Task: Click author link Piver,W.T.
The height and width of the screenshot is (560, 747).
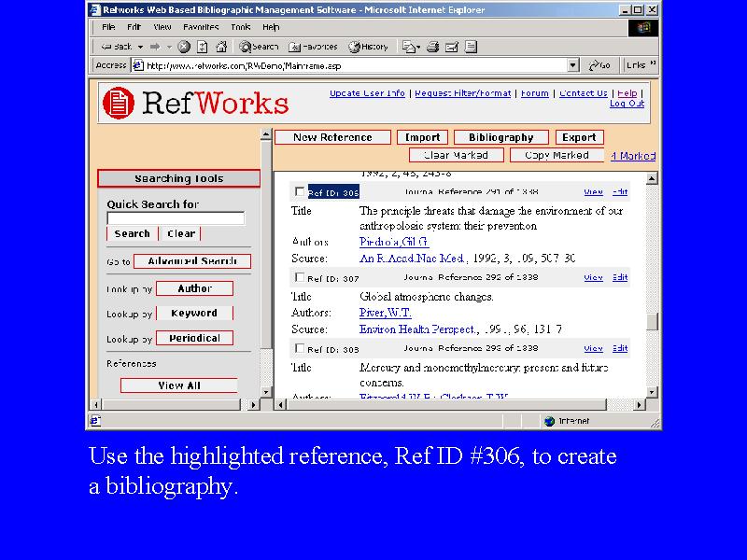Action: pyautogui.click(x=385, y=313)
